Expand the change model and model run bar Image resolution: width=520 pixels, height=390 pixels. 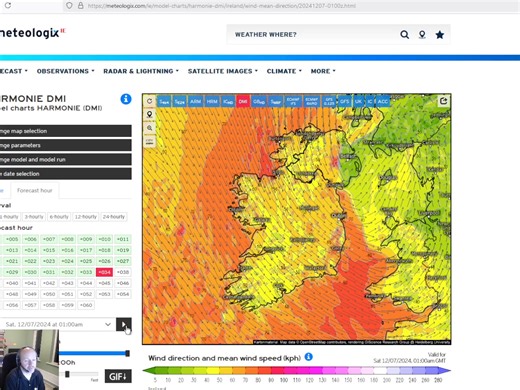[x=66, y=160]
